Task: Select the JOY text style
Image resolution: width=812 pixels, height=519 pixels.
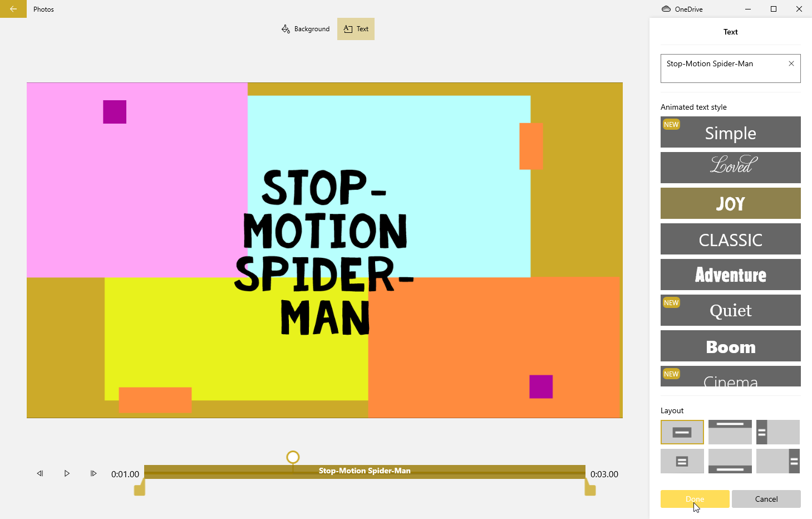Action: point(731,203)
